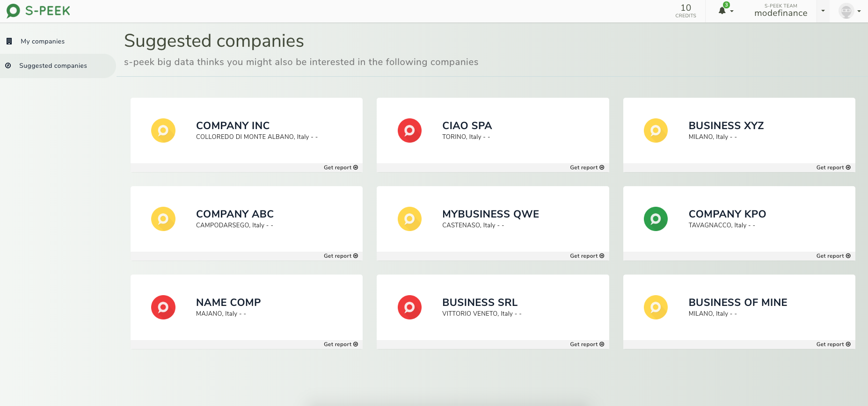Click the BUSINESS SRL title
Image resolution: width=868 pixels, height=406 pixels.
tap(480, 302)
